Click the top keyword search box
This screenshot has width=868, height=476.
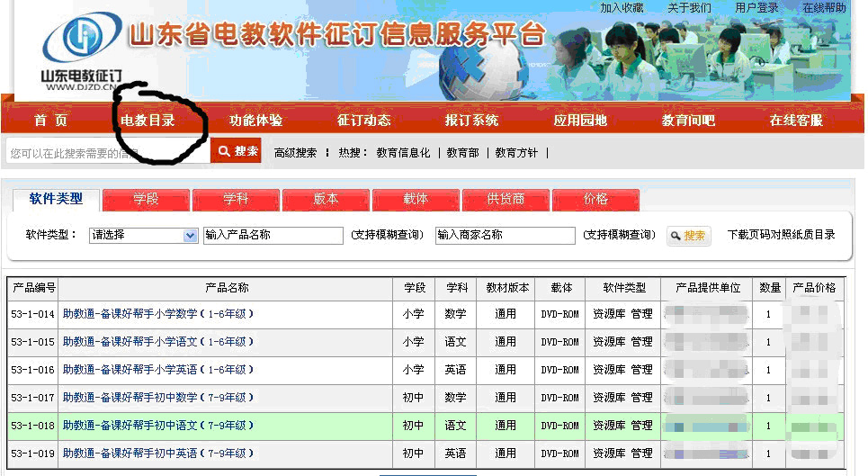point(108,153)
